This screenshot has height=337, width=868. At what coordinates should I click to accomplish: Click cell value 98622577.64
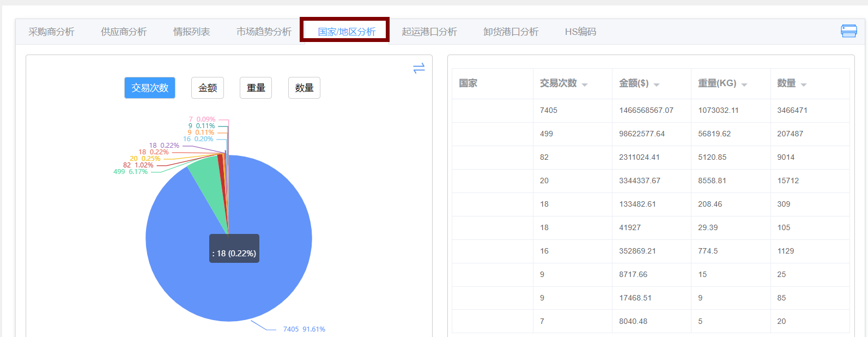pos(642,134)
